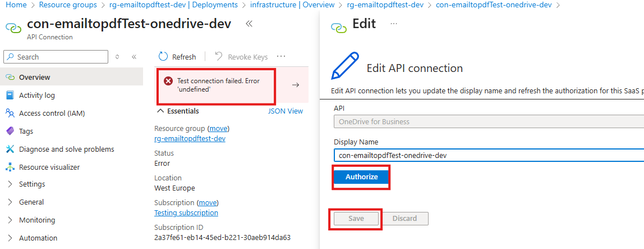
Task: Collapse the Essentials section
Action: click(x=160, y=111)
